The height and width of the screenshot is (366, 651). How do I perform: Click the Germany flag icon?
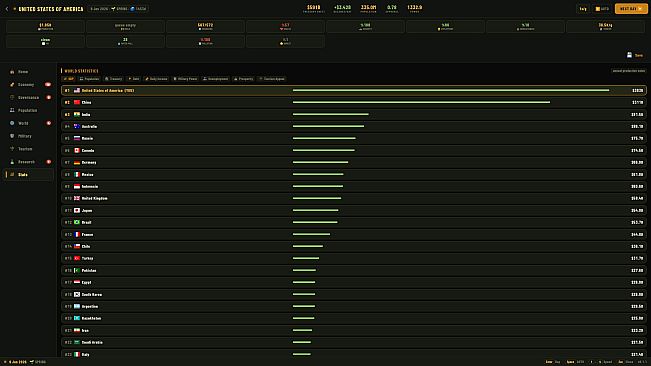click(x=77, y=162)
